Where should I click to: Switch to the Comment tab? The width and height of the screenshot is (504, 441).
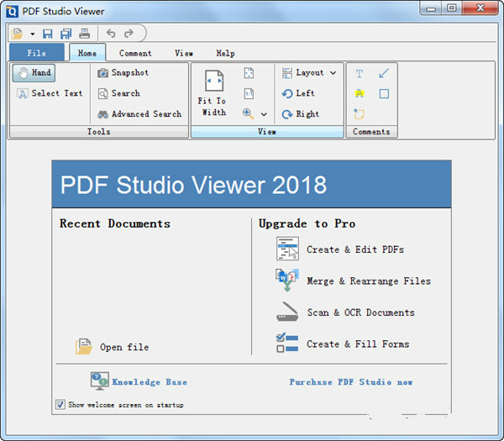pos(135,53)
